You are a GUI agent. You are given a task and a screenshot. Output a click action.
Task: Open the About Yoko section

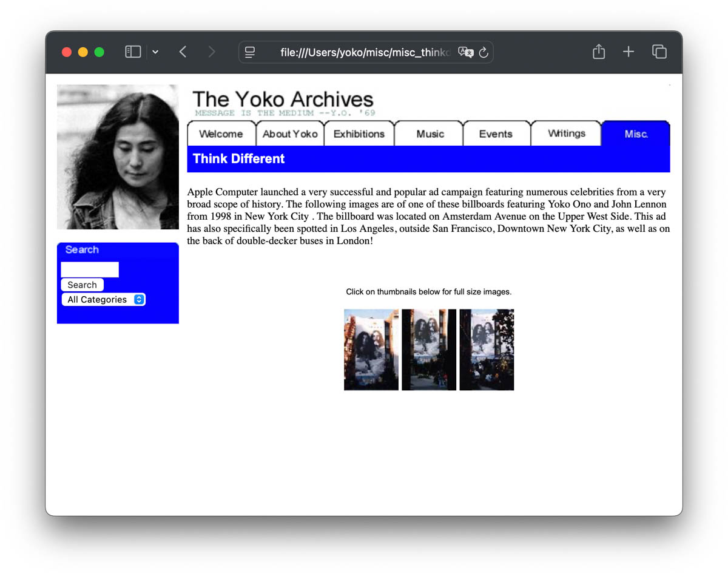pos(290,134)
